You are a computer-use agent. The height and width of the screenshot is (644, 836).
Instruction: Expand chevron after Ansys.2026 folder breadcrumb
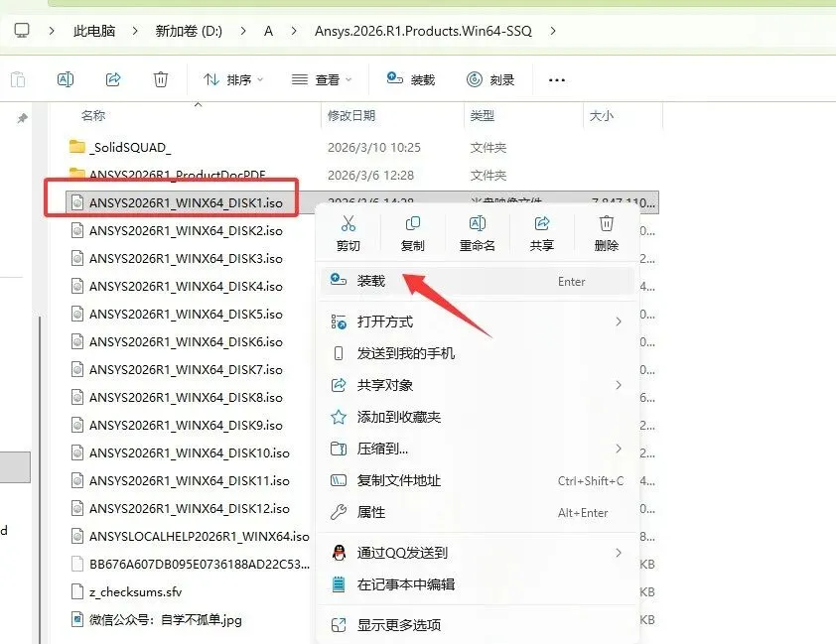[x=553, y=31]
